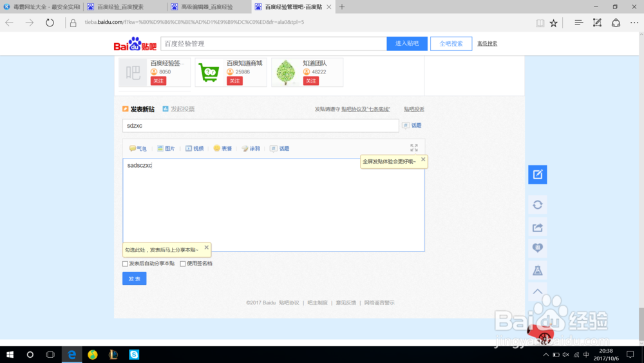Screen dimensions: 644x363
Task: Close the 全屏发贴体验会更好哦 tooltip
Action: [423, 159]
